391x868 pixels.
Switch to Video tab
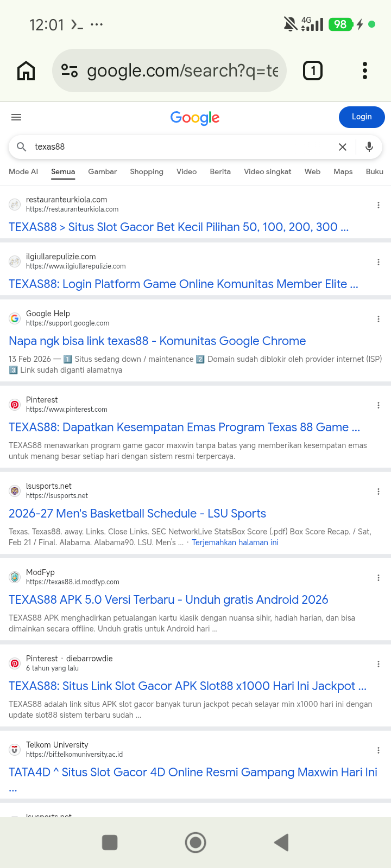[x=186, y=171]
